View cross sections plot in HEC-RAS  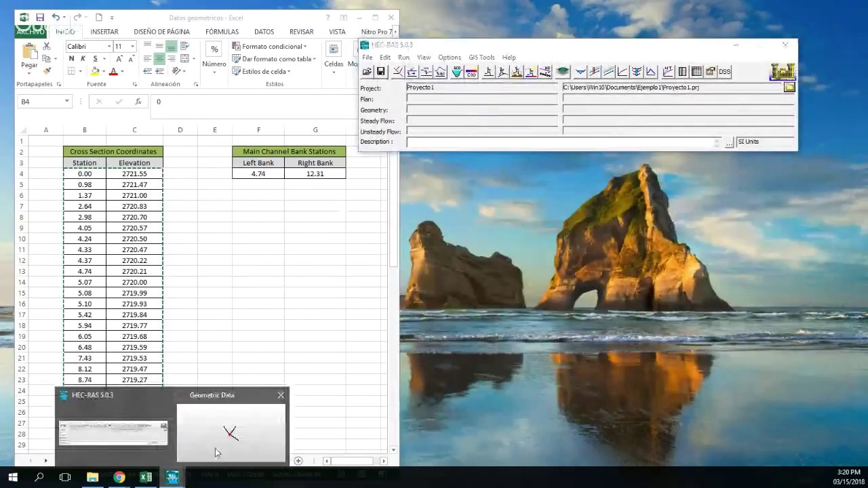[x=580, y=71]
